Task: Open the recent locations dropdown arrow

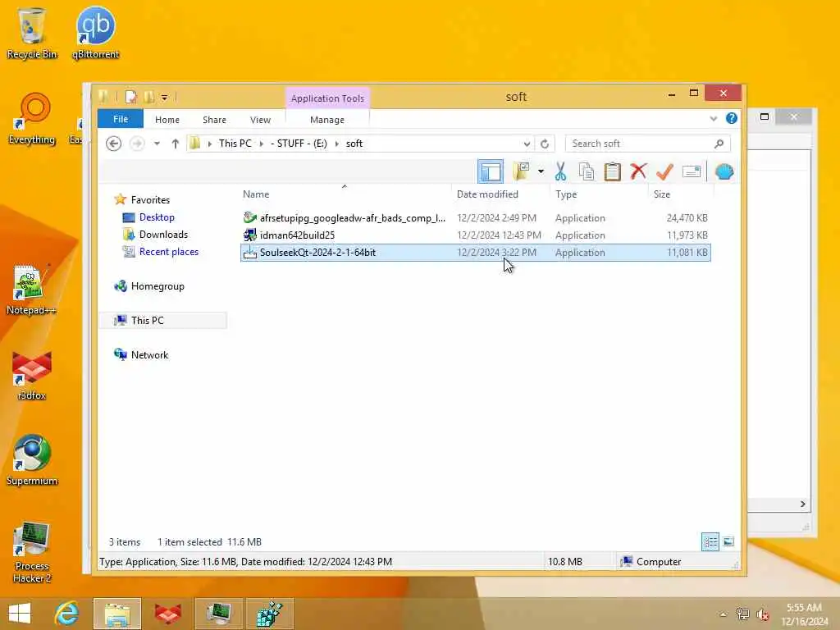Action: [x=157, y=144]
